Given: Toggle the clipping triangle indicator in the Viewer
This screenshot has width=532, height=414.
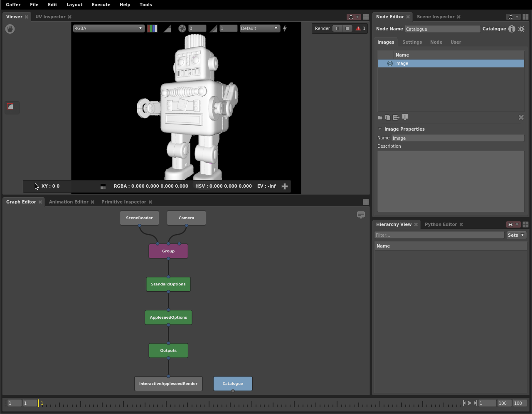Looking at the screenshot, I should (x=168, y=28).
